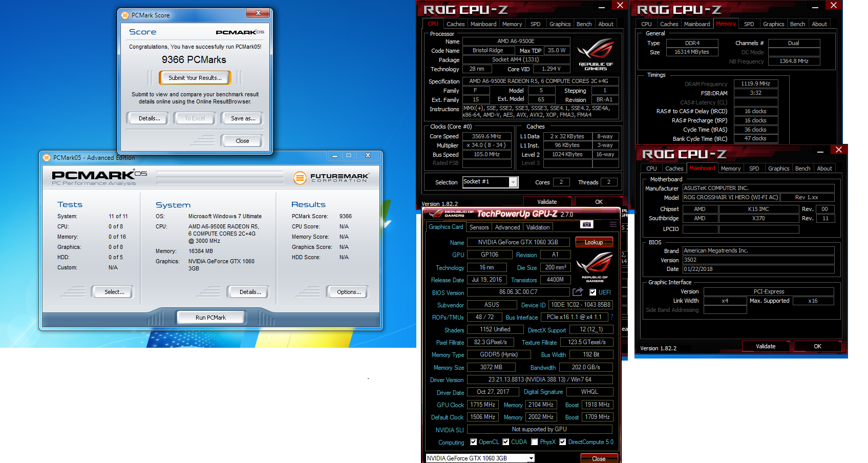Click the GPU Clock value 1715 MHz
This screenshot has width=868, height=463.
482,405
